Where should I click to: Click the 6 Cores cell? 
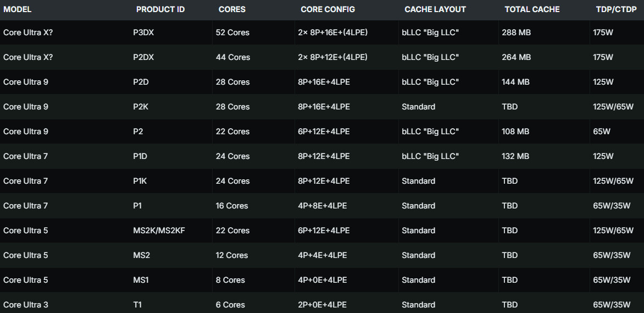click(x=230, y=305)
